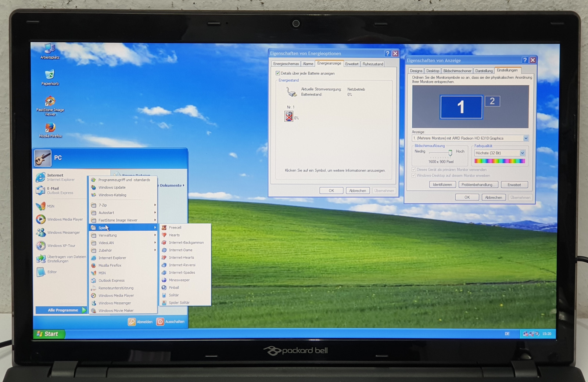Image resolution: width=588 pixels, height=382 pixels.
Task: Click the Bildschirmauflösung resolution slider
Action: [450, 153]
